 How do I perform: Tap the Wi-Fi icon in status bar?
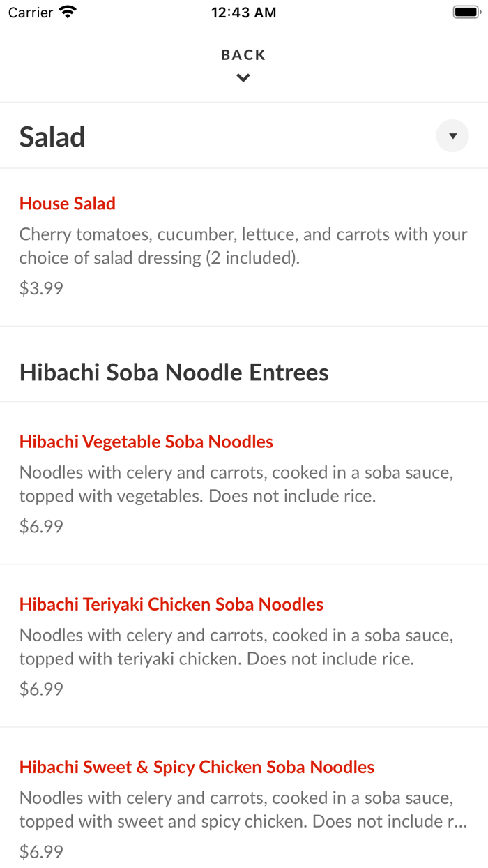point(68,11)
